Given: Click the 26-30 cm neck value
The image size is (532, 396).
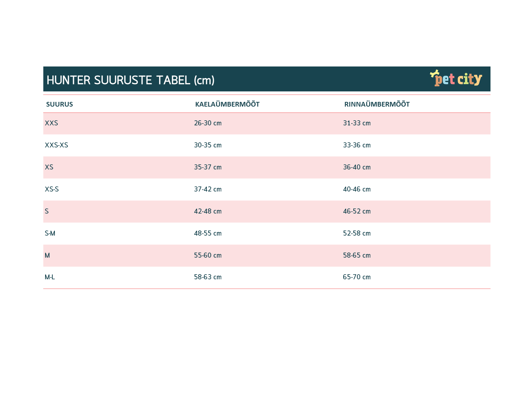Looking at the screenshot, I should pos(208,123).
